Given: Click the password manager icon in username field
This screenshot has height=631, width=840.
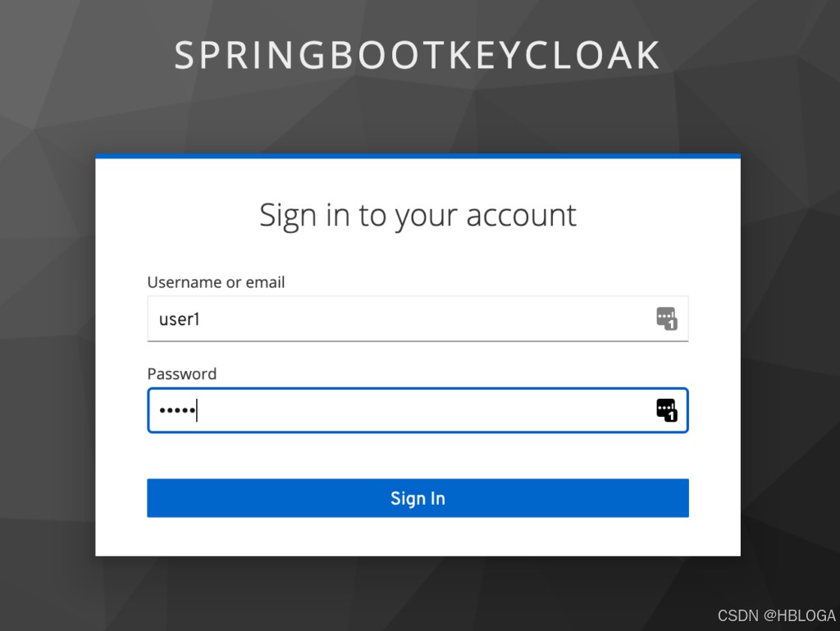Looking at the screenshot, I should coord(666,318).
